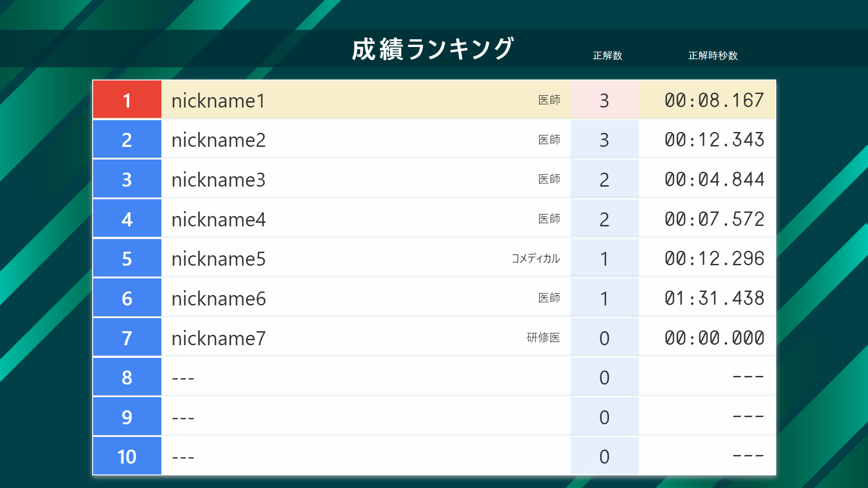
Task: Click the rank 4 number box
Action: 127,219
